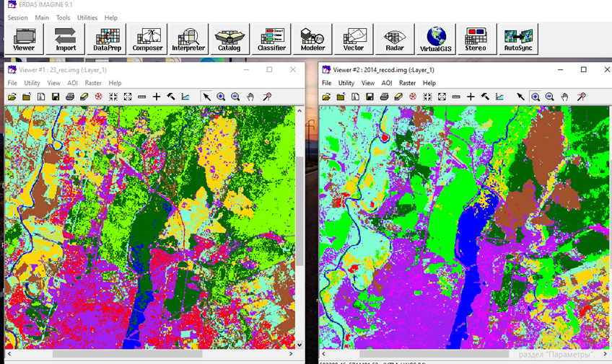Image resolution: width=612 pixels, height=364 pixels.
Task: Open View menu in Viewer #2
Action: pyautogui.click(x=367, y=83)
